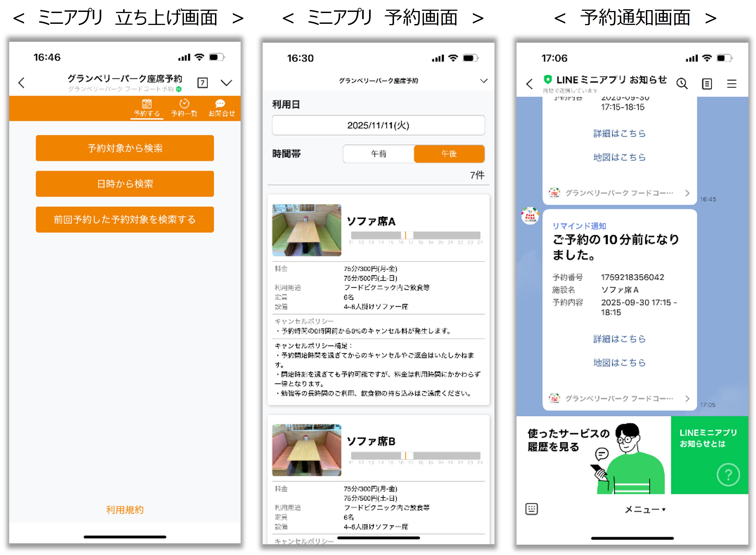Click the 日時から検索 button
Viewport: 756px width, 555px height.
point(125,184)
